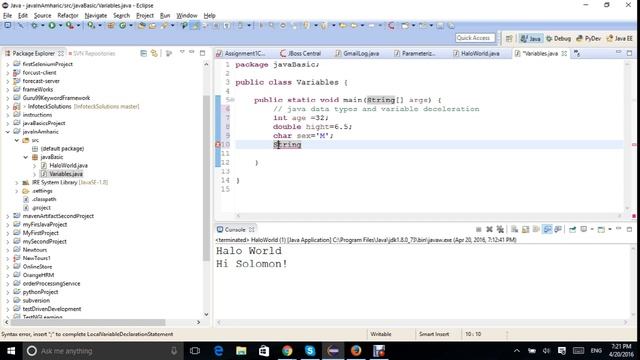Expand the OnlineStore project node
Viewport: 640px width, 360px height.
point(8,267)
